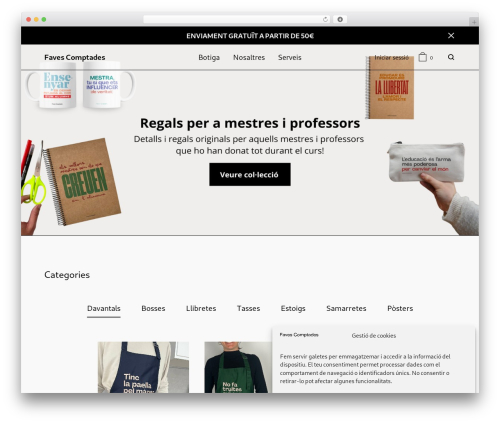Open the green apron product thumbnail
The image size is (500, 423).
point(238,367)
